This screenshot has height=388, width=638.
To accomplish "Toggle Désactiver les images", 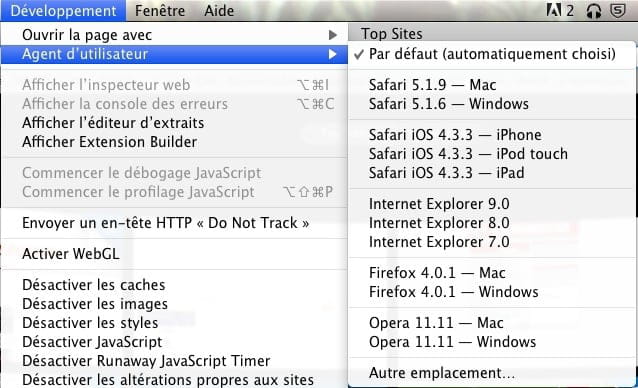I will coord(174,304).
